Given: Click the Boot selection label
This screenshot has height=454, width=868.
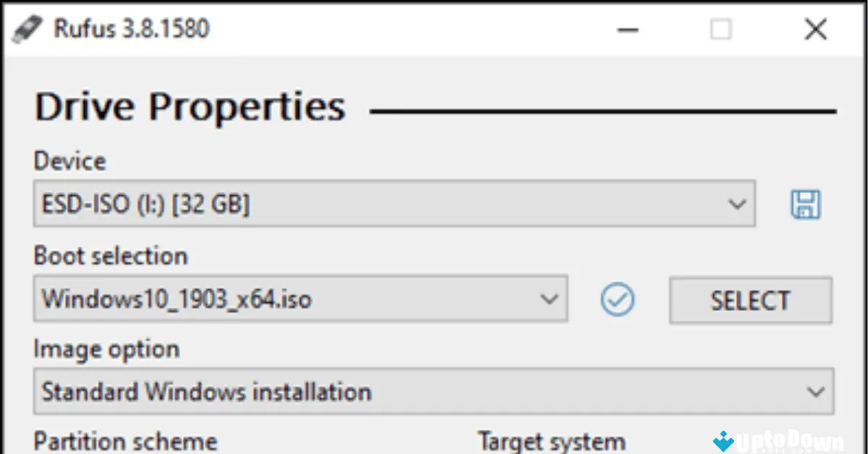Looking at the screenshot, I should pos(111,256).
